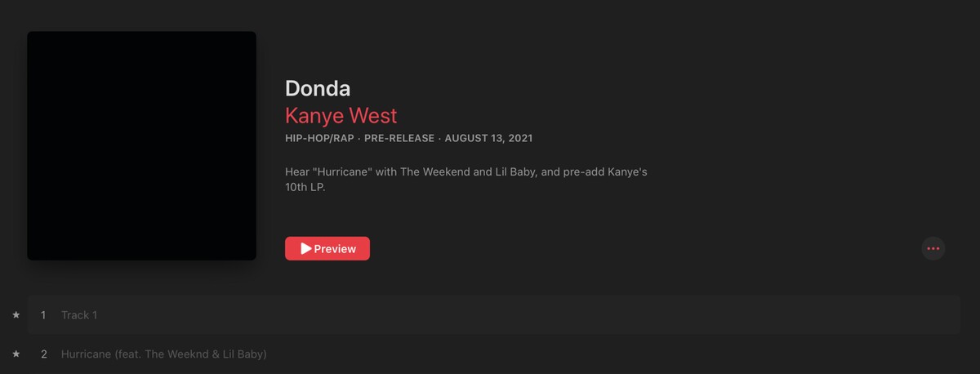Click the star icon beside Track 1
Screen dimensions: 980x374
[16, 315]
